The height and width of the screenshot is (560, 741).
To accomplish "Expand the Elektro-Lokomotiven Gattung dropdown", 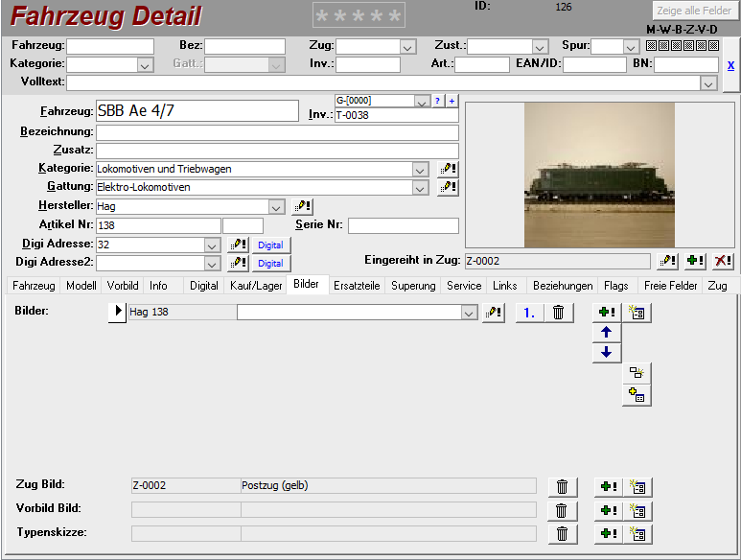I will coord(420,188).
